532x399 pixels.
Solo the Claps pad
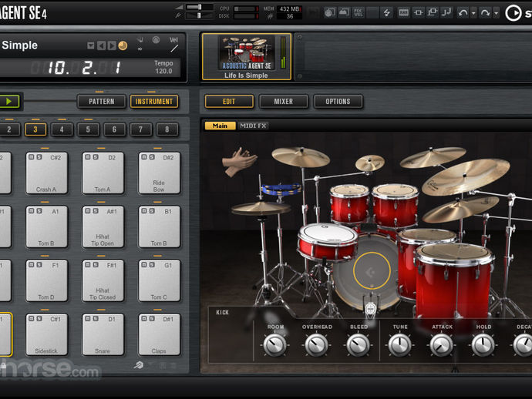pyautogui.click(x=152, y=319)
